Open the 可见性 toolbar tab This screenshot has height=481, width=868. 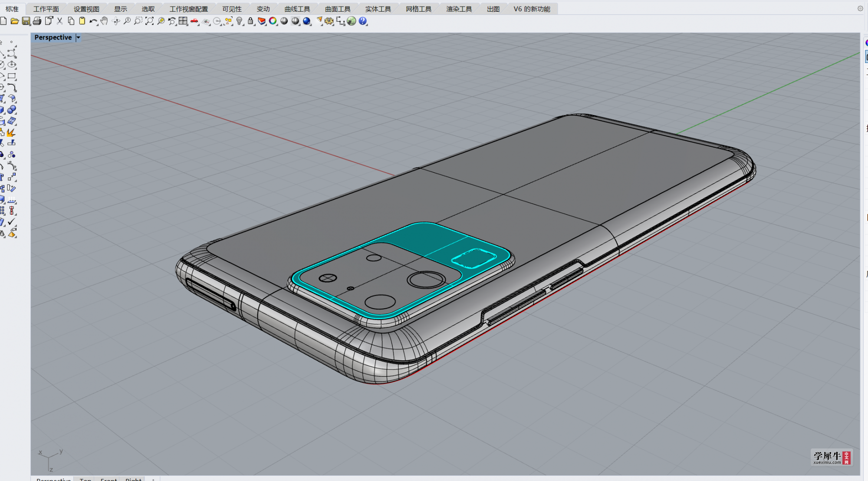pyautogui.click(x=232, y=9)
